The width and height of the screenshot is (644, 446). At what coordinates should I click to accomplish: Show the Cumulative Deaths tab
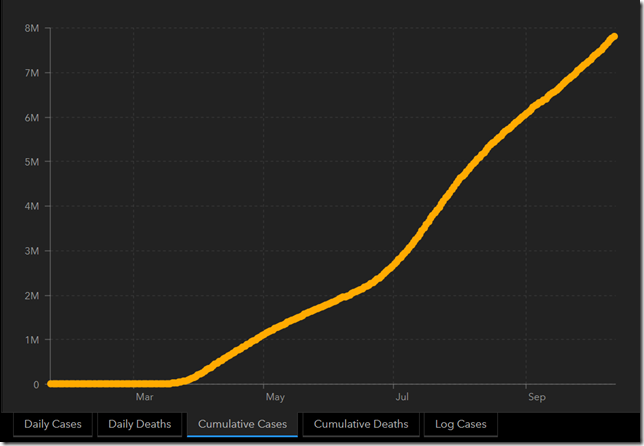click(x=361, y=424)
